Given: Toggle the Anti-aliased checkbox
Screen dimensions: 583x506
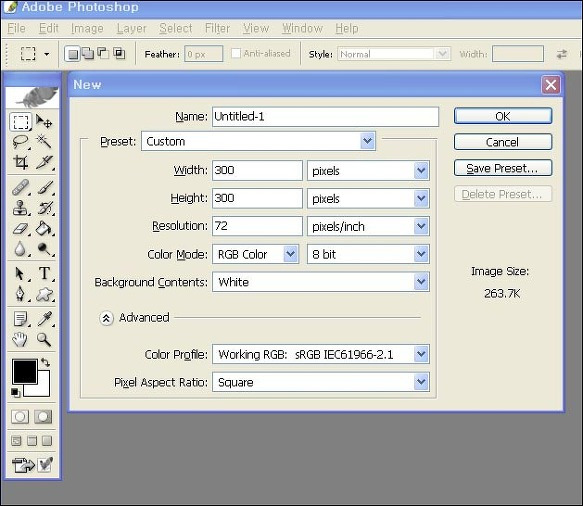Looking at the screenshot, I should click(236, 54).
